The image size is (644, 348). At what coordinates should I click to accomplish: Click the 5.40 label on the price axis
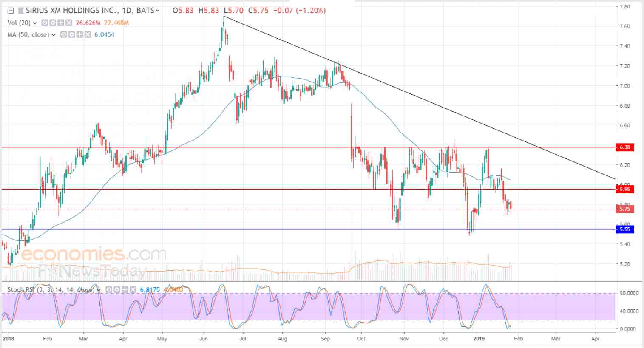point(624,244)
